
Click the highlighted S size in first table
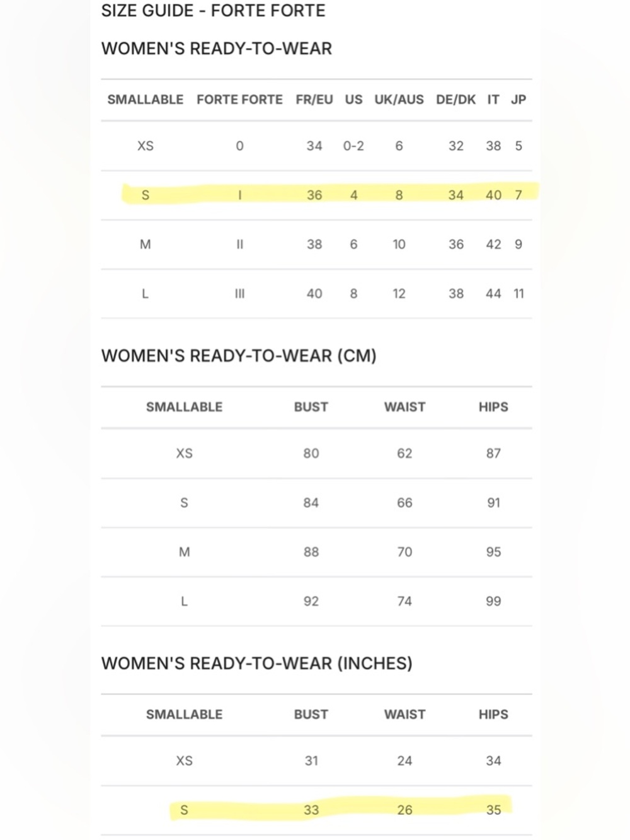click(x=146, y=195)
